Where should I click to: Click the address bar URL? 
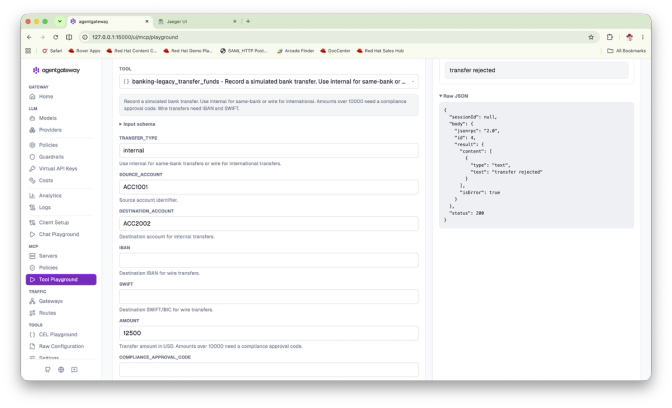tap(135, 37)
